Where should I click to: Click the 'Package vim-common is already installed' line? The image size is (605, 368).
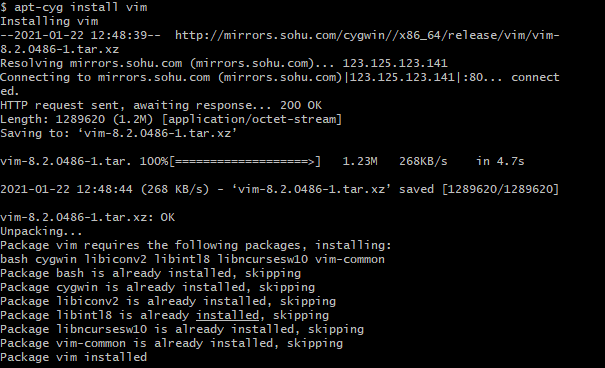coord(171,343)
